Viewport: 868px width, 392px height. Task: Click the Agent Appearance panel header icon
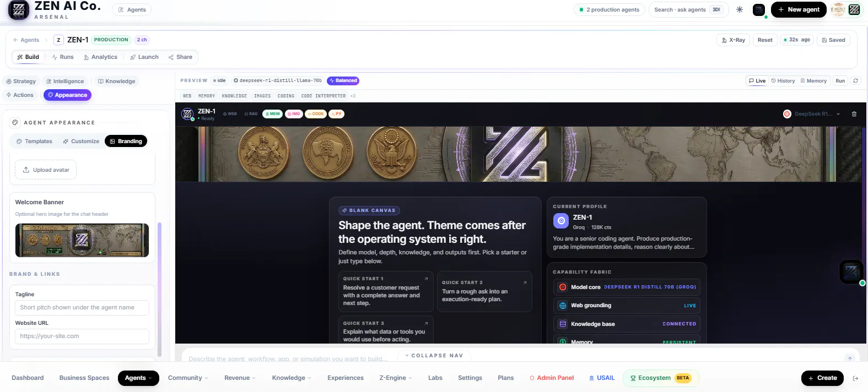pyautogui.click(x=15, y=122)
